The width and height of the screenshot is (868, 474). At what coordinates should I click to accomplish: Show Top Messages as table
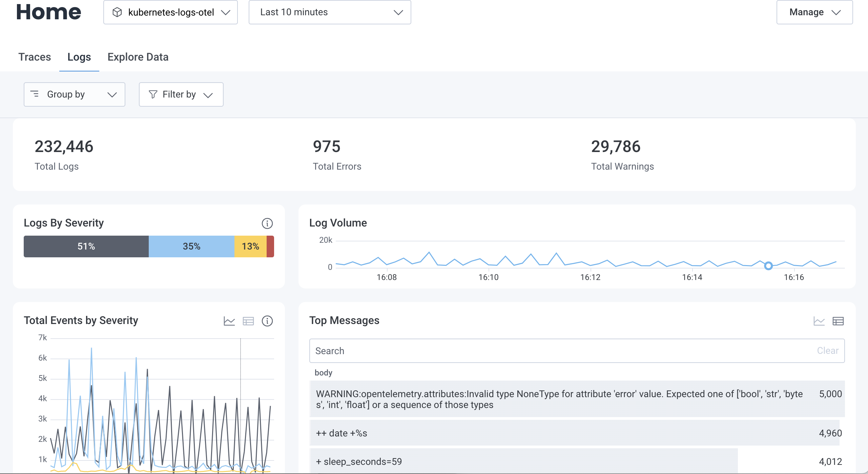(838, 321)
